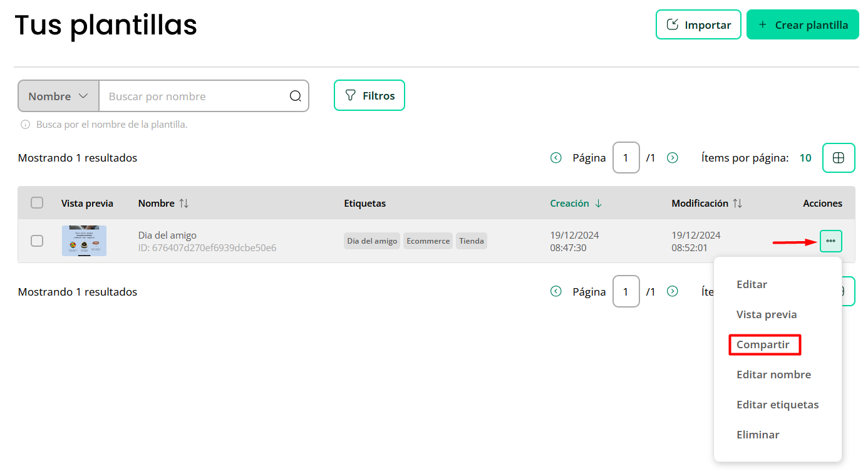Expand the Nombre search-type dropdown
The height and width of the screenshot is (471, 868).
click(59, 96)
